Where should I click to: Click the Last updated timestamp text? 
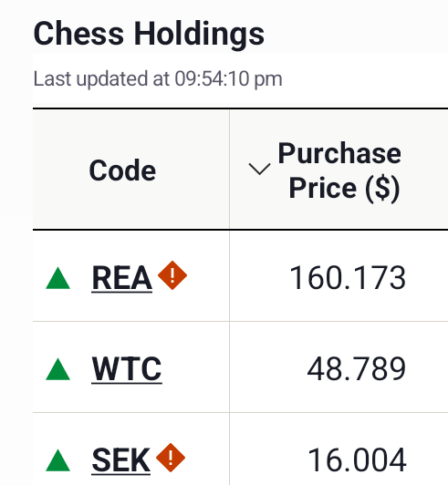click(x=158, y=79)
